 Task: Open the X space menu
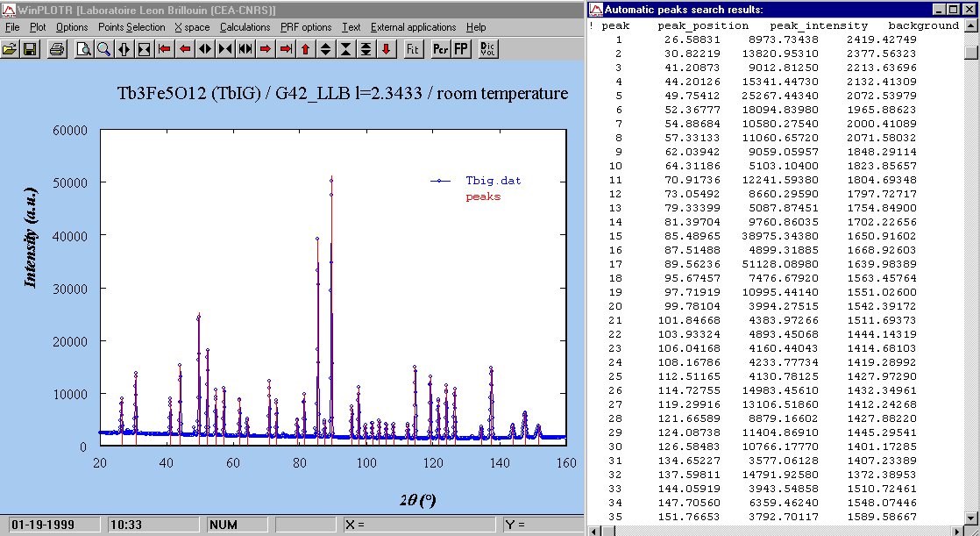192,27
